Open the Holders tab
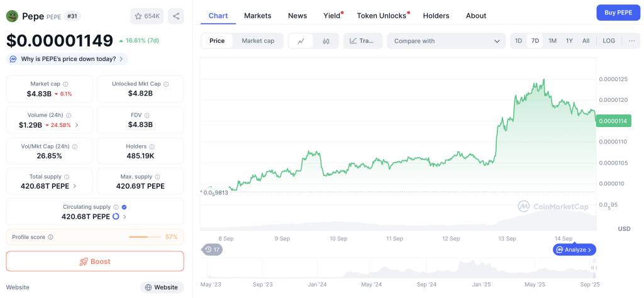644x298 pixels. 436,16
